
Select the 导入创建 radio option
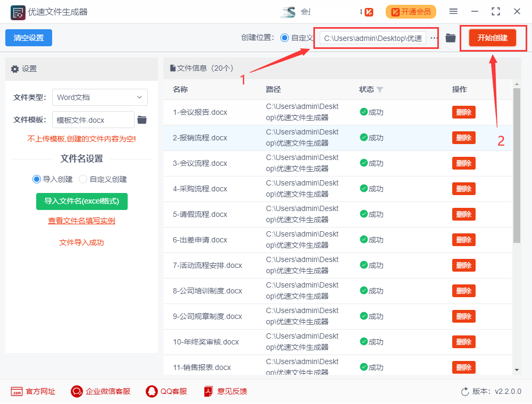tap(37, 179)
